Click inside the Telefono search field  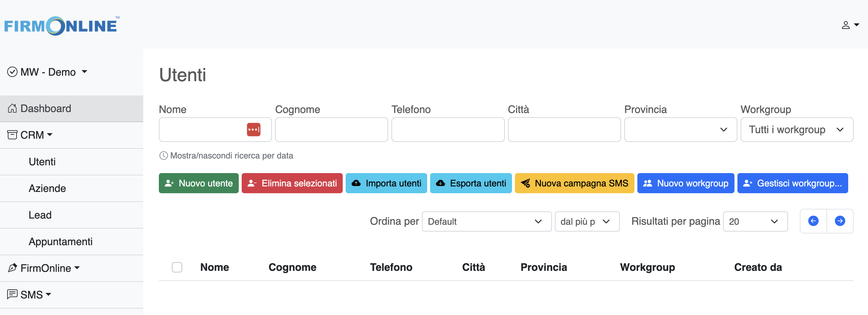click(447, 129)
